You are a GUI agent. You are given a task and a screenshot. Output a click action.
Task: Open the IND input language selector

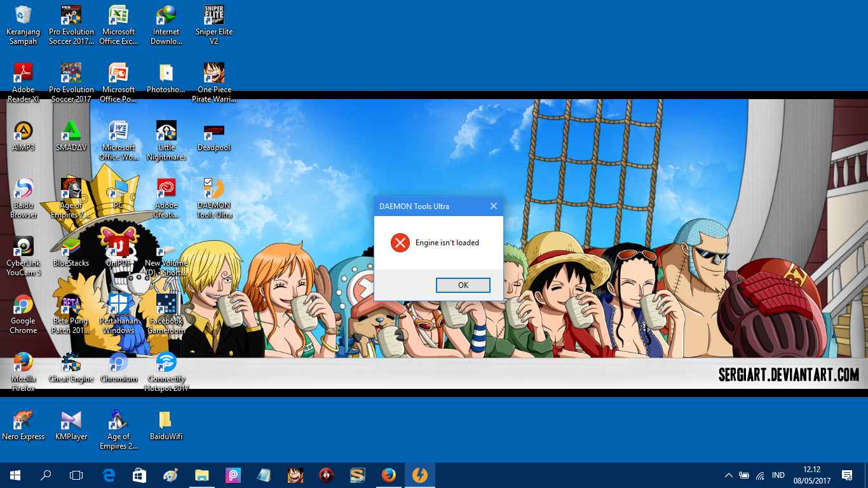pos(778,475)
